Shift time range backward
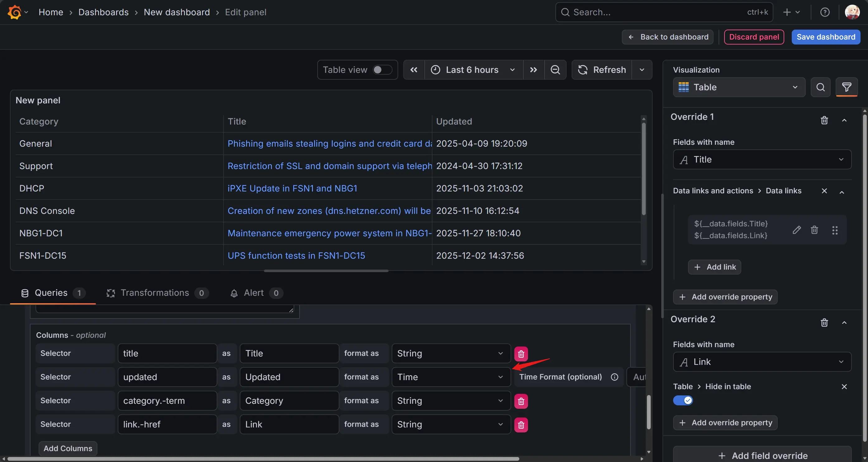 (414, 70)
